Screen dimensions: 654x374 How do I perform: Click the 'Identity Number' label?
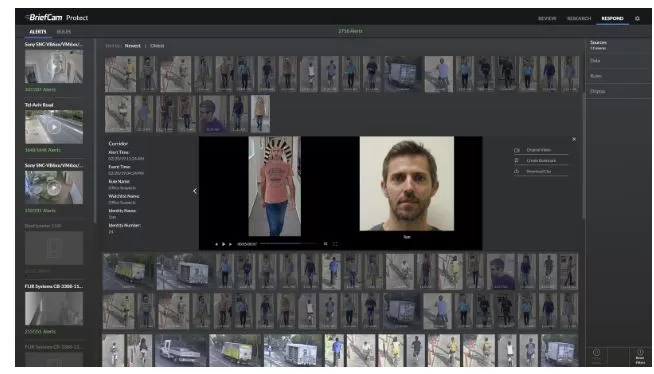pos(124,226)
